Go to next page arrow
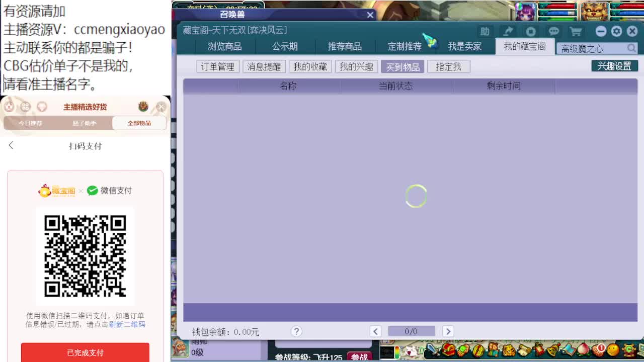Screen dimensions: 644x362 click(448, 331)
